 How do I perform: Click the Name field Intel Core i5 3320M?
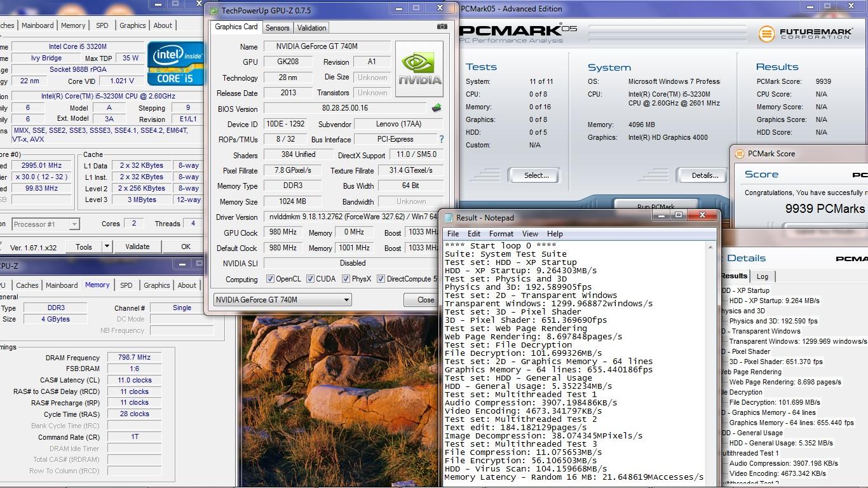tap(78, 46)
